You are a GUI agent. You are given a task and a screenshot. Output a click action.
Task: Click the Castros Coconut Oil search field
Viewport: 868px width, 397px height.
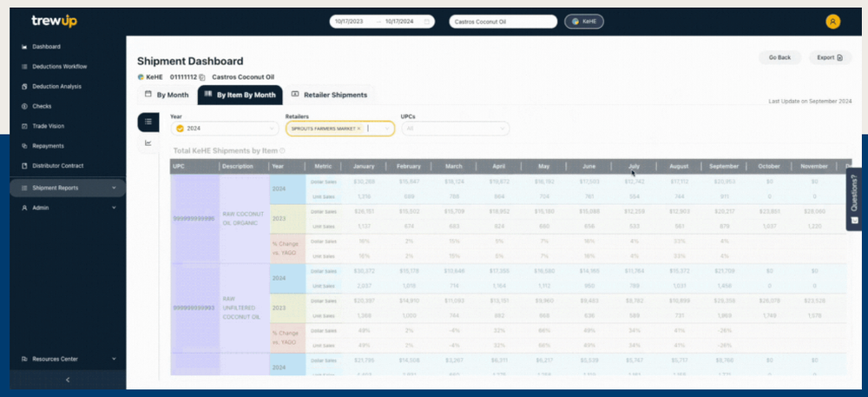[503, 22]
